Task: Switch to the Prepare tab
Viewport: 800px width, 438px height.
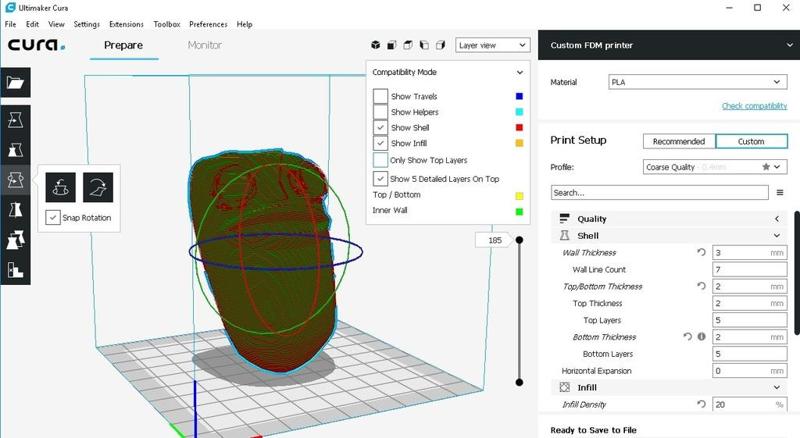Action: [x=123, y=45]
